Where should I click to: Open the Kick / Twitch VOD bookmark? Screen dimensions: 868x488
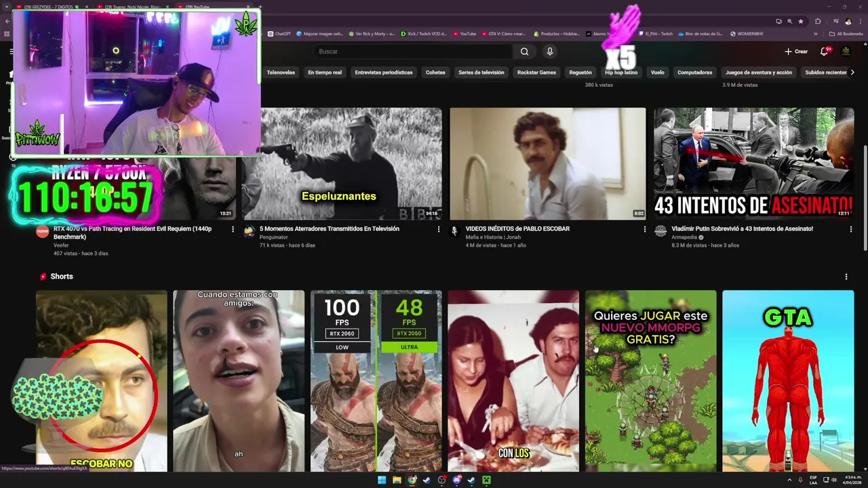[x=424, y=33]
